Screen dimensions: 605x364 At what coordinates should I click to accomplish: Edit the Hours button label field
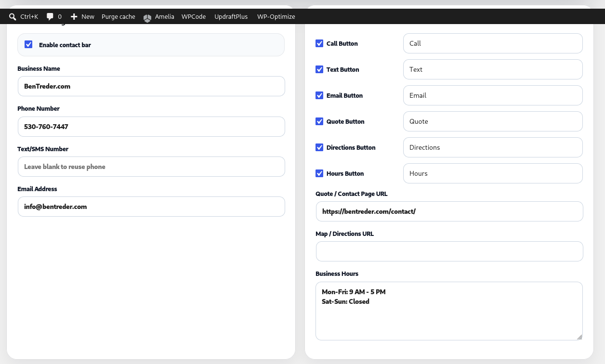[493, 173]
